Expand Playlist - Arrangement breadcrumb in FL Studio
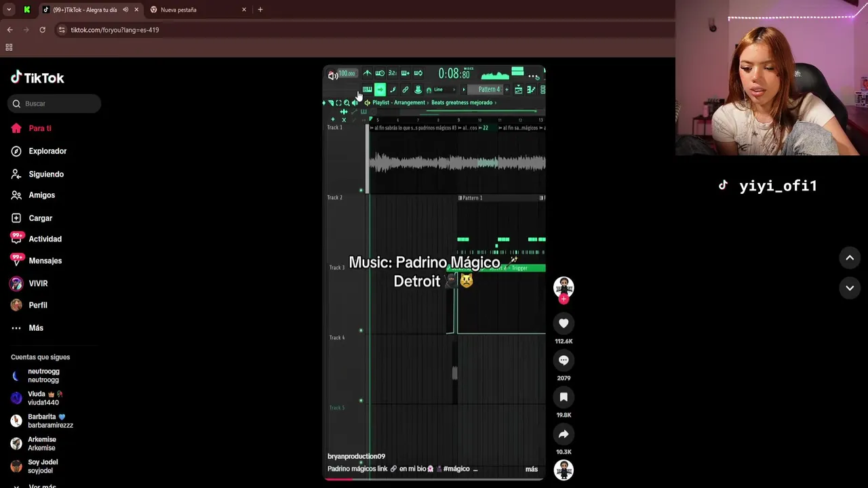 (399, 102)
